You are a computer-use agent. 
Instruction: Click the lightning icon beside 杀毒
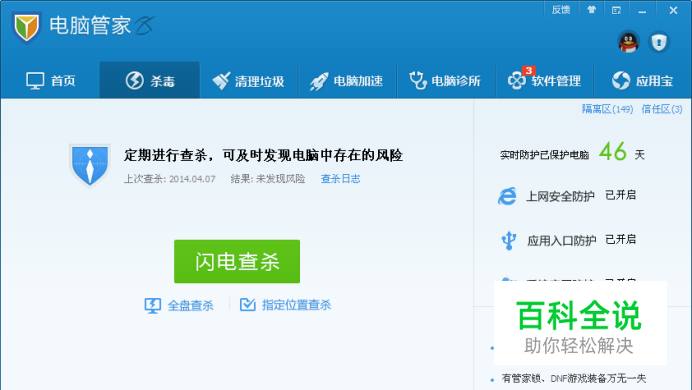[x=135, y=80]
